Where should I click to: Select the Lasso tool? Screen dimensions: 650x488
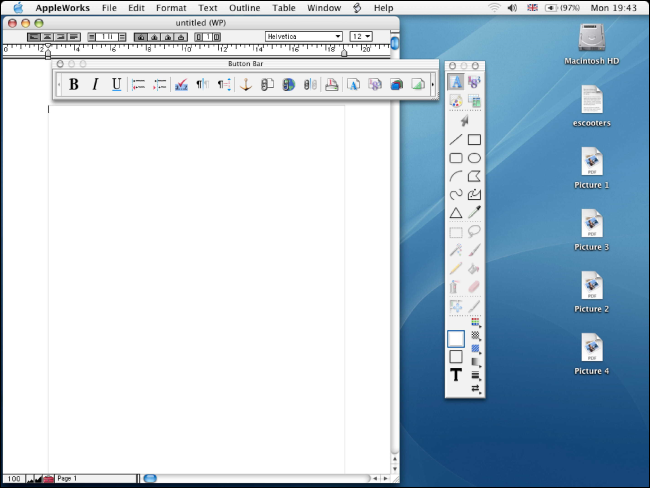[474, 232]
